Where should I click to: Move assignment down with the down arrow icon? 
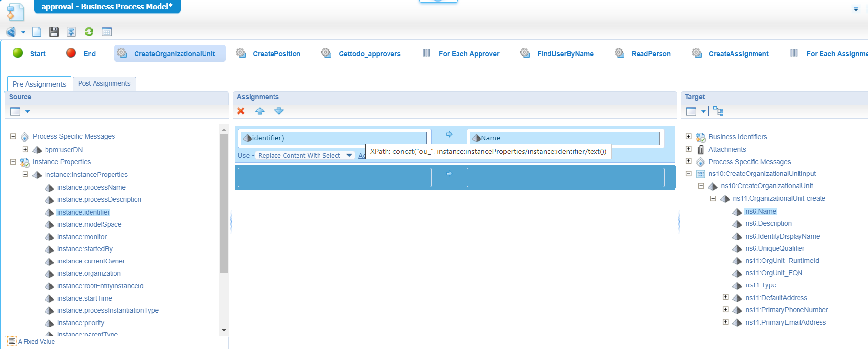tap(279, 111)
